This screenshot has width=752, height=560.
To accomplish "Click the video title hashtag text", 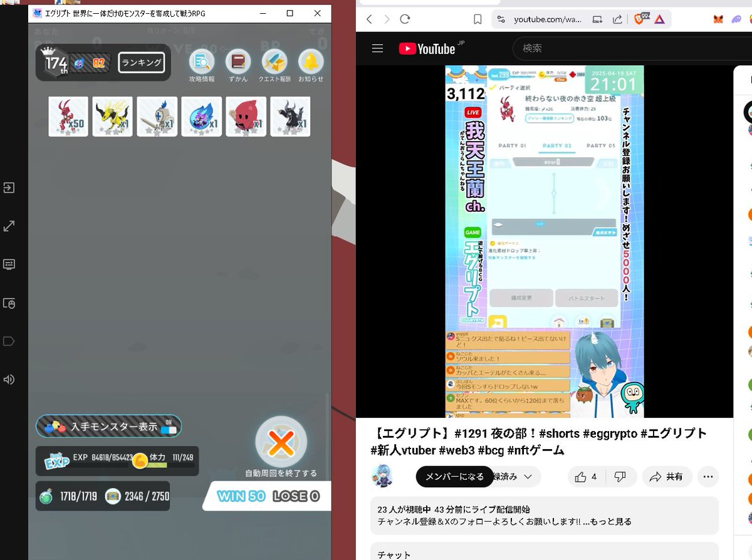I will coord(540,442).
